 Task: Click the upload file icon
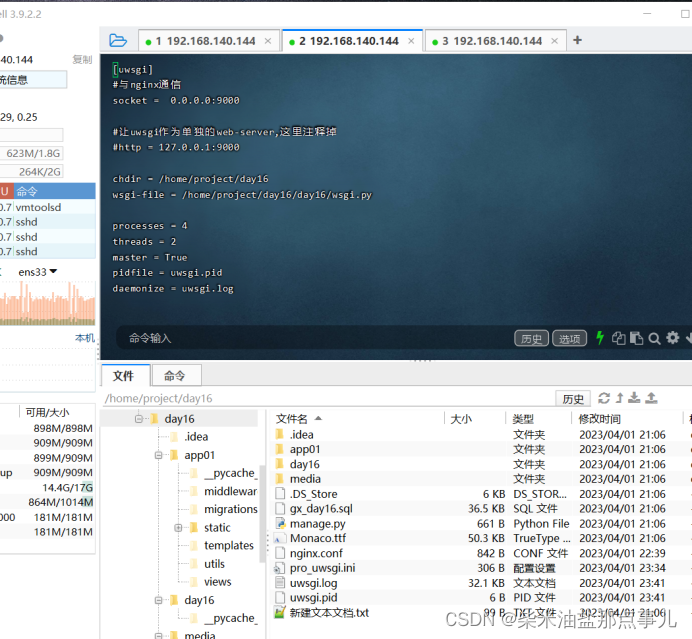[x=651, y=398]
